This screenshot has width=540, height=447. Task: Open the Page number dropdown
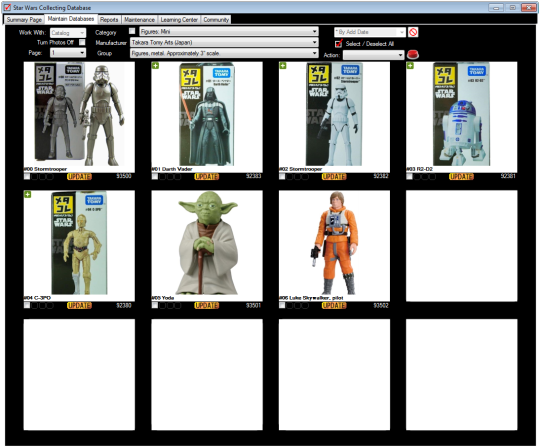(x=68, y=53)
